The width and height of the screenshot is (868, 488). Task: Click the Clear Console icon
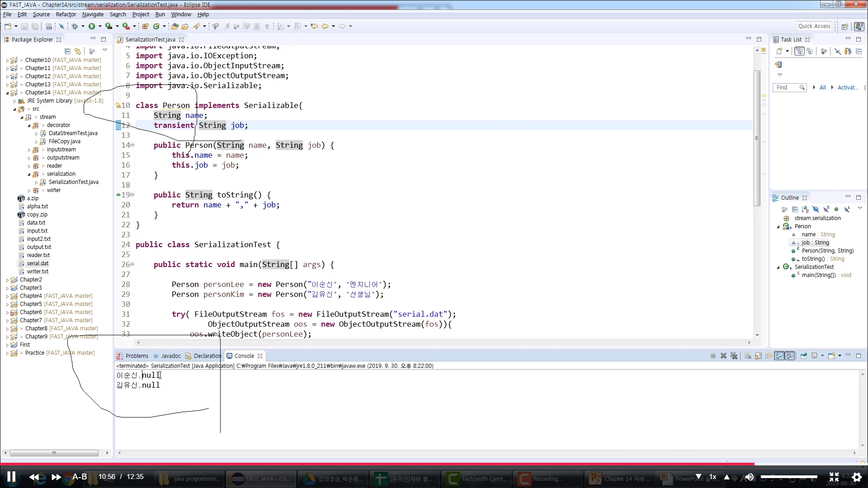748,356
